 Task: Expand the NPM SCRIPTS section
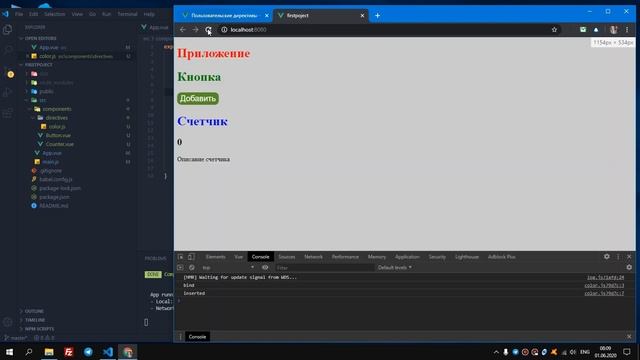pos(39,329)
